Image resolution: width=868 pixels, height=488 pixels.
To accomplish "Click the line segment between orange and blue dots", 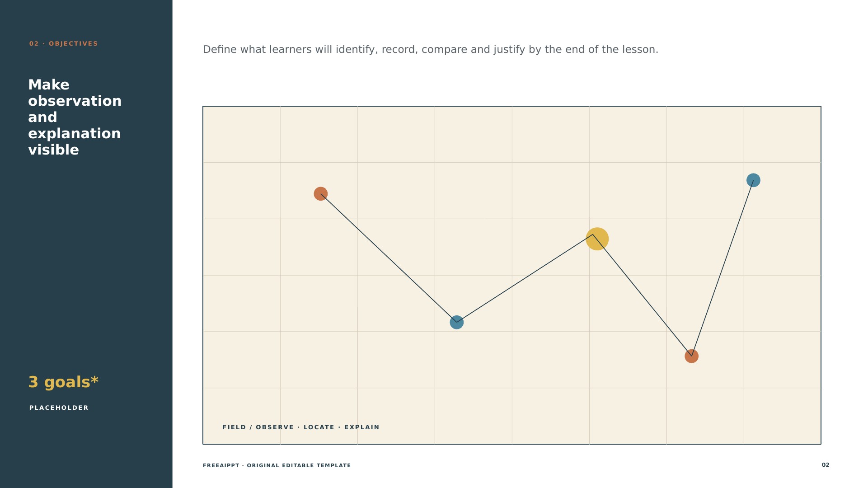I will click(x=389, y=258).
